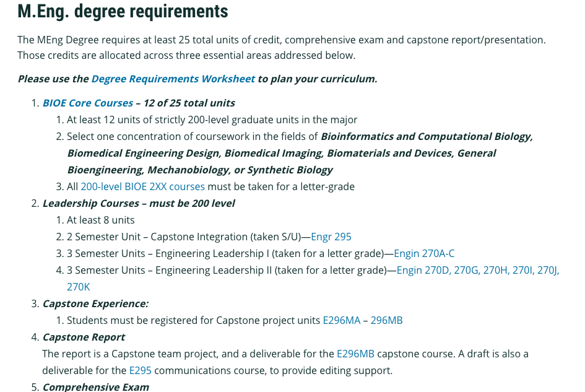Click the wrapped 270K link text
The width and height of the screenshot is (585, 392).
tap(79, 287)
